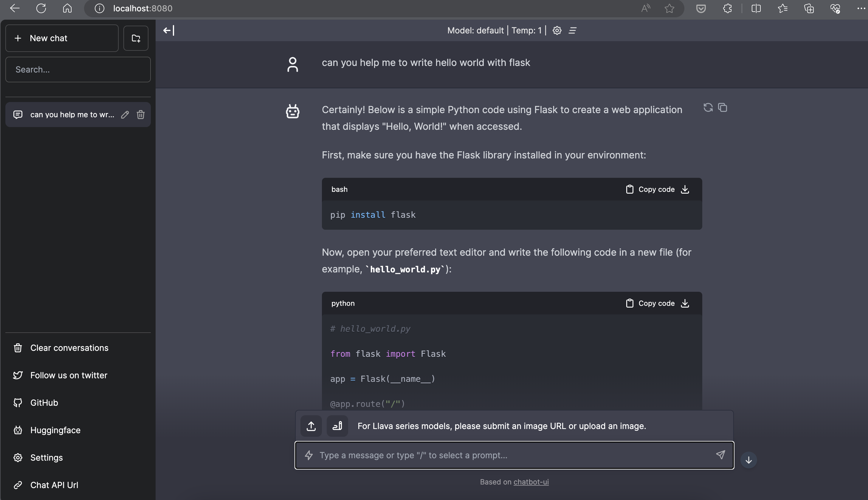This screenshot has height=500, width=868.
Task: Create a new folder in the sidebar
Action: point(136,38)
